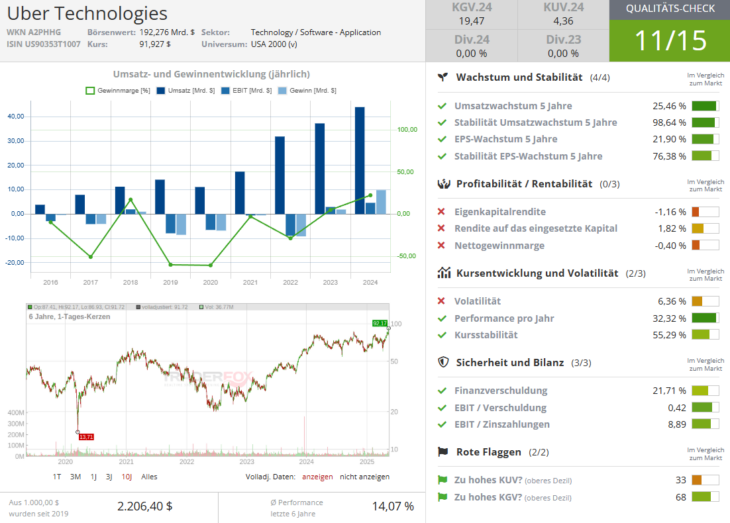Click the Wachstum und Stabilität plant icon
The image size is (730, 523).
(x=443, y=77)
